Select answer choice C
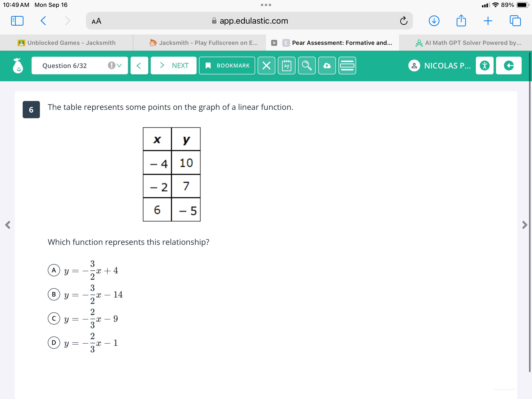532x399 pixels. coord(54,318)
